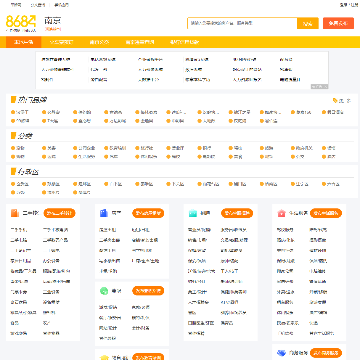Click the orange pill button beside the red house icon
The height and width of the screenshot is (360, 360).
pos(326,213)
